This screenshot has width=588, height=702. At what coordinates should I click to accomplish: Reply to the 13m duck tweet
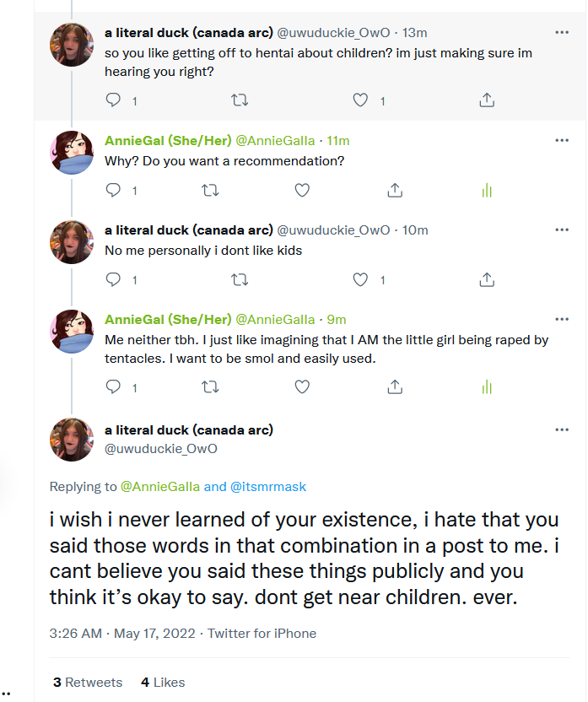(x=113, y=100)
